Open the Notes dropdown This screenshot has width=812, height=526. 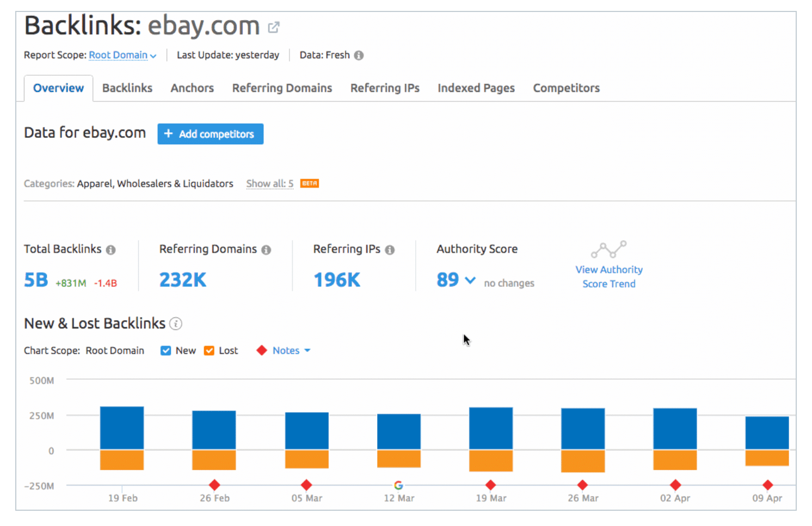(x=291, y=351)
